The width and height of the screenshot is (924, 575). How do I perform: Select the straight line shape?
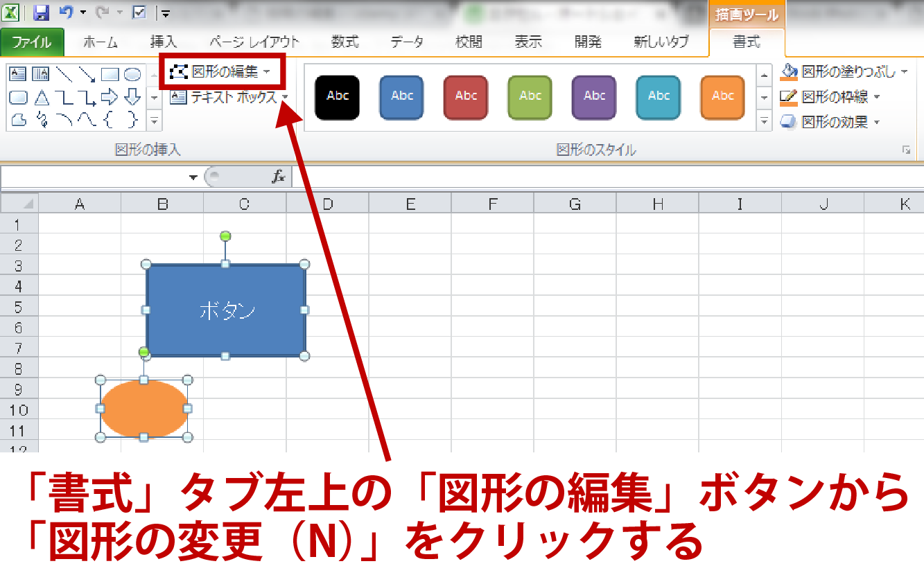64,74
